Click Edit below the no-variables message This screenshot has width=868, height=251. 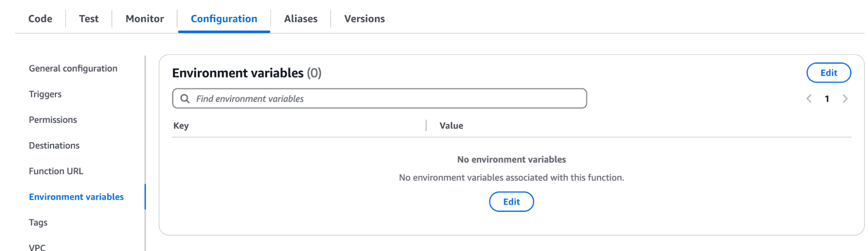[512, 201]
